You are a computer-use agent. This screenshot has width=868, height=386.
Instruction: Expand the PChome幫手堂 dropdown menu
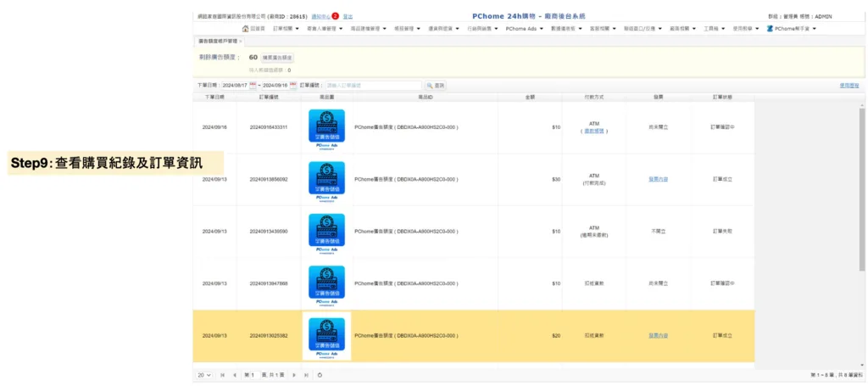tap(792, 28)
